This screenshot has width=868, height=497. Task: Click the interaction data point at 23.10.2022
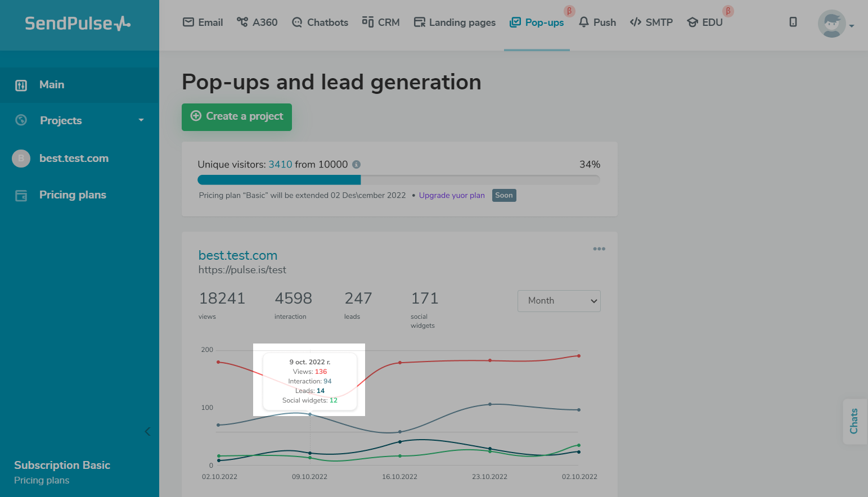490,404
